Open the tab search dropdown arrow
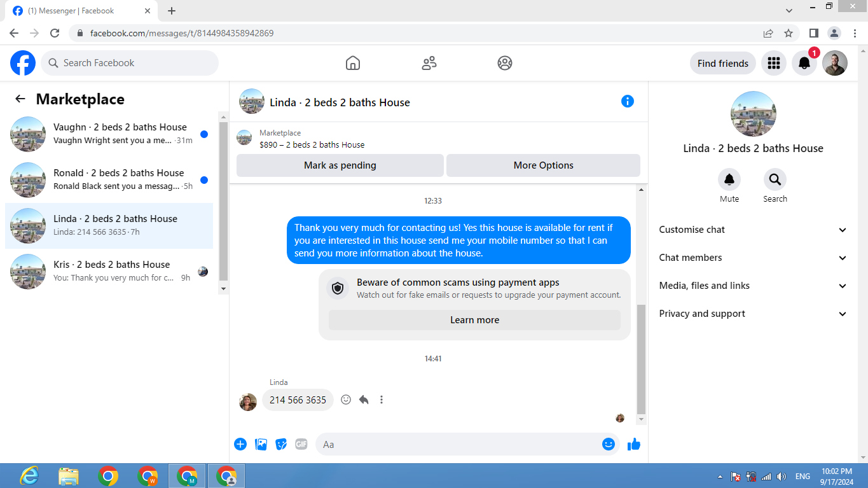The image size is (868, 488). pos(789,11)
